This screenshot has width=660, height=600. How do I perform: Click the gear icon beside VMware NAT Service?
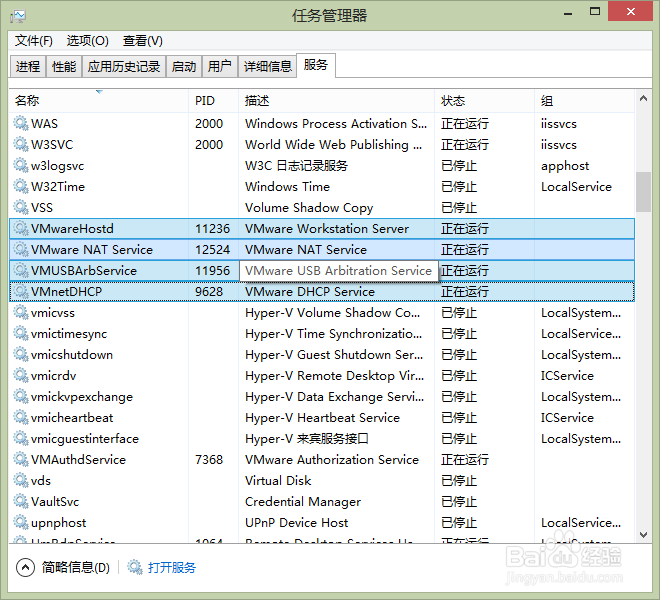pos(20,249)
